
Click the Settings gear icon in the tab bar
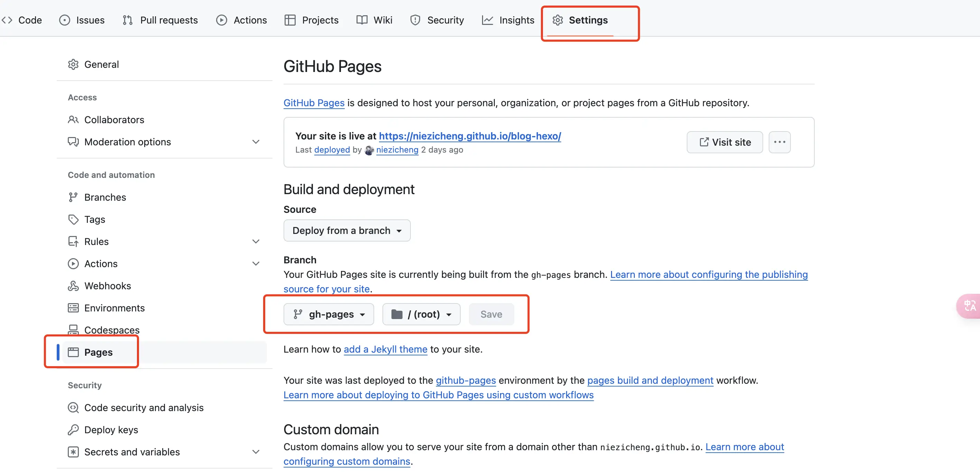click(558, 20)
